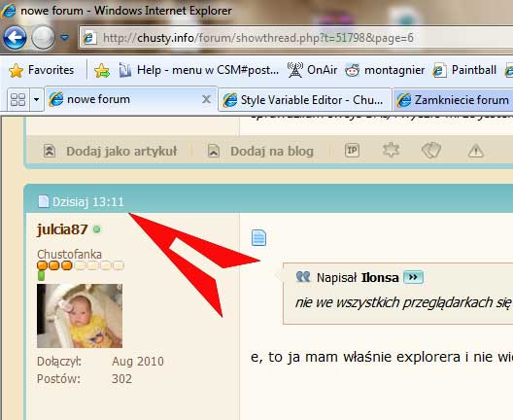This screenshot has width=513, height=420.
Task: Click the Add to Favorites Bar icon
Action: pos(102,70)
